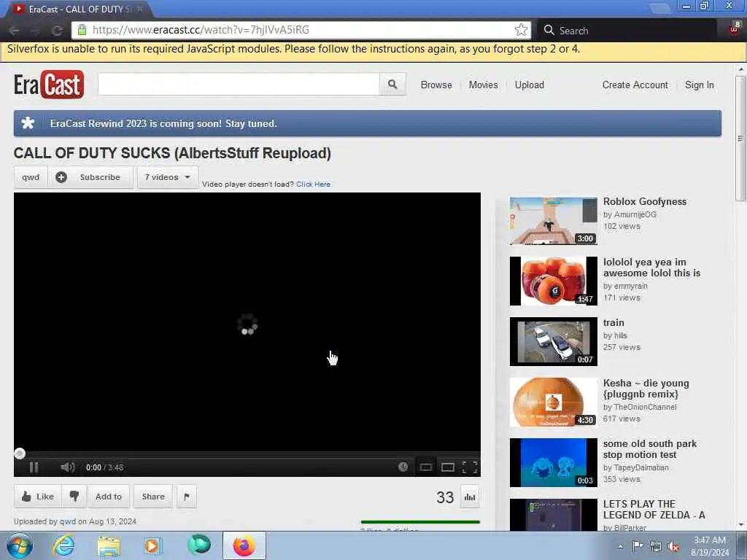Click the EraCast logo

click(x=49, y=85)
